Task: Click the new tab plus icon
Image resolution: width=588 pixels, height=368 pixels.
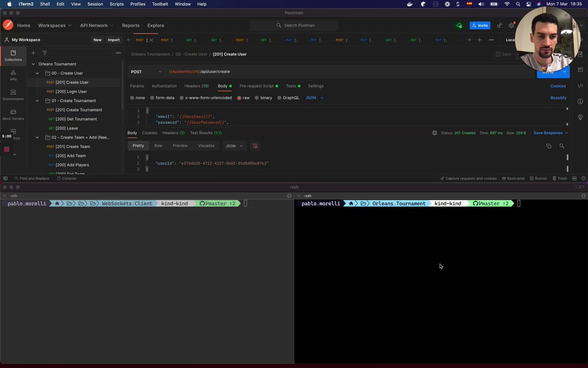Action: coord(479,40)
